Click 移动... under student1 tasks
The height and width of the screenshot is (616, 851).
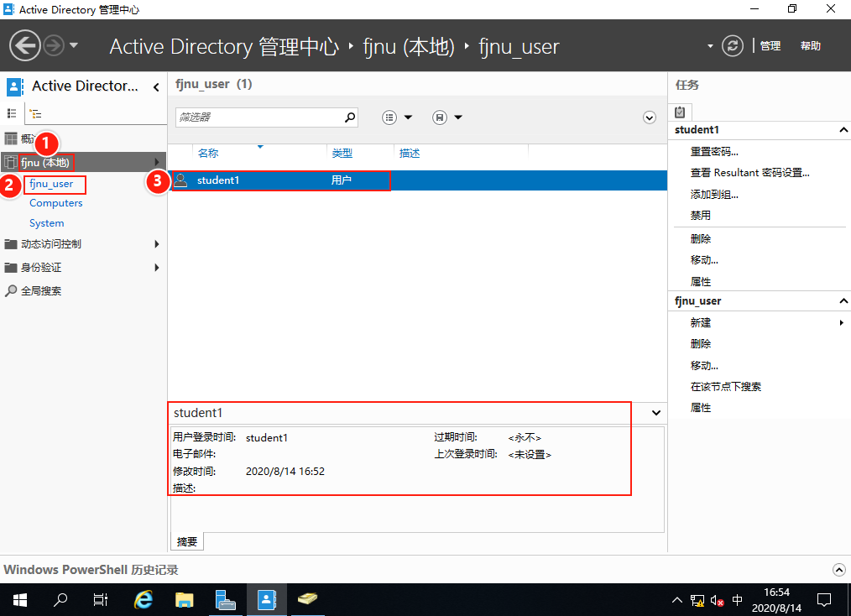click(704, 260)
